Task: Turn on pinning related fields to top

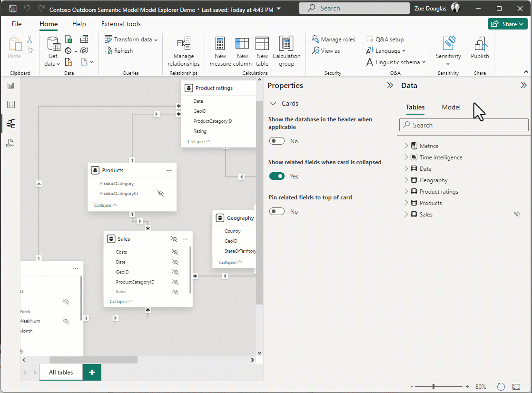Action: tap(277, 211)
